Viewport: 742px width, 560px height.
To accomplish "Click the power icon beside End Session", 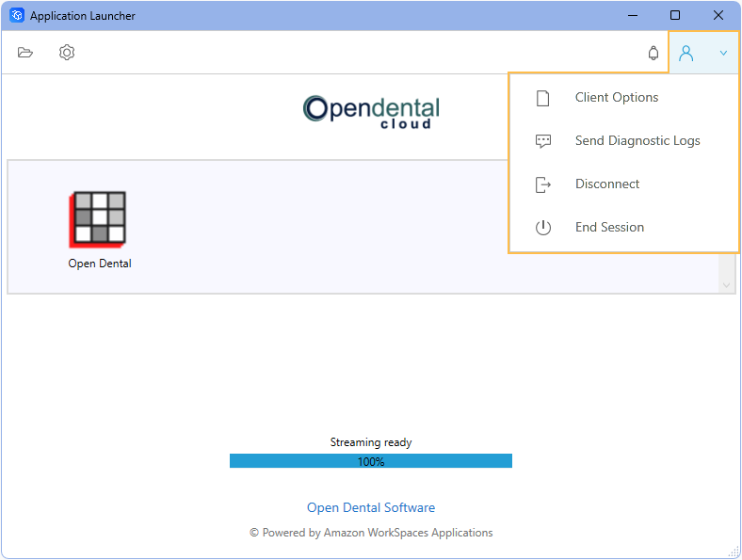I will (x=543, y=228).
